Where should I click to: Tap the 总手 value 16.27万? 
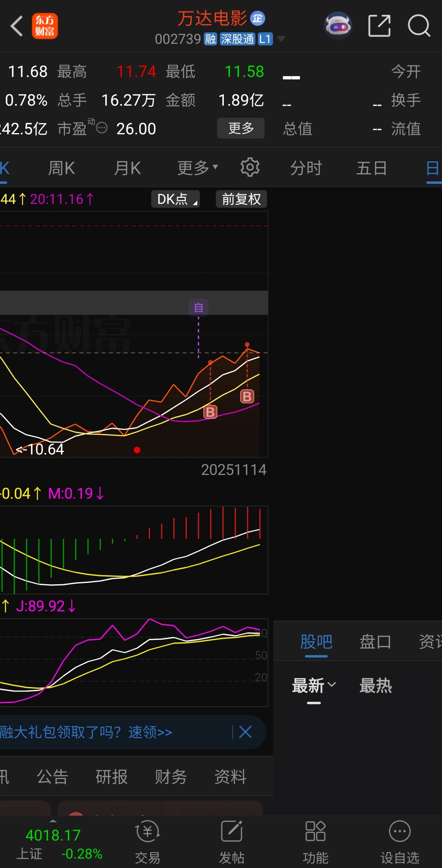click(128, 100)
